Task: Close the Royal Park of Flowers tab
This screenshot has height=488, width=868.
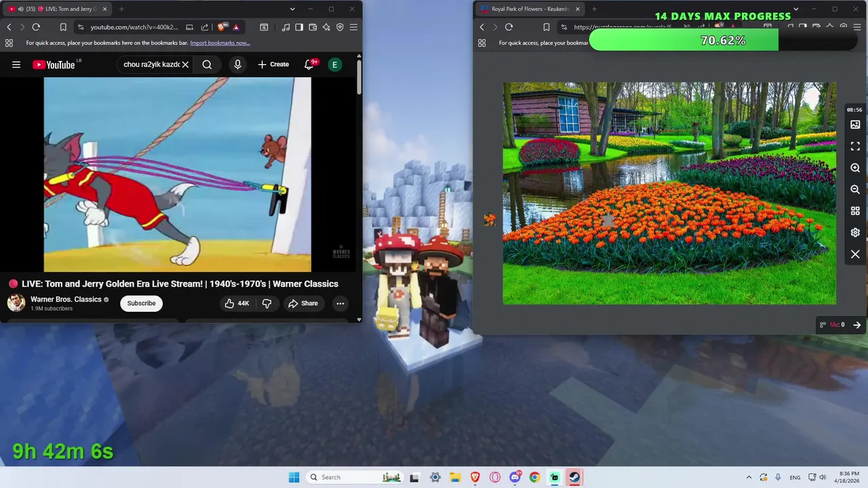Action: 578,9
